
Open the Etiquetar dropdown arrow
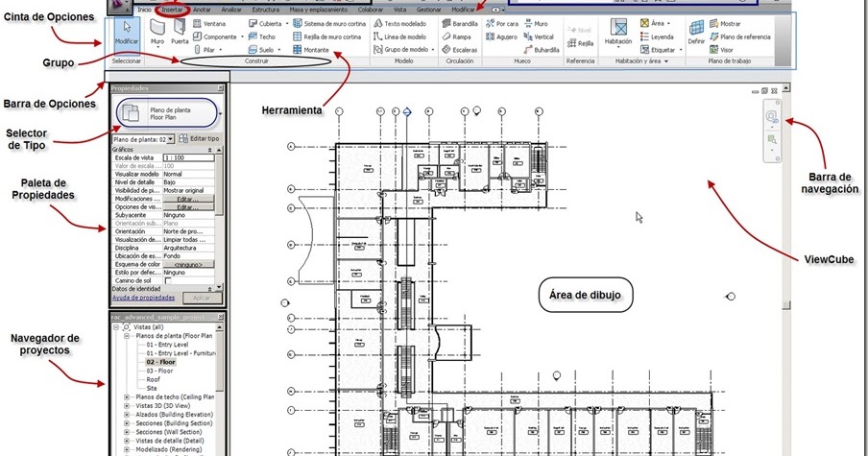[681, 50]
